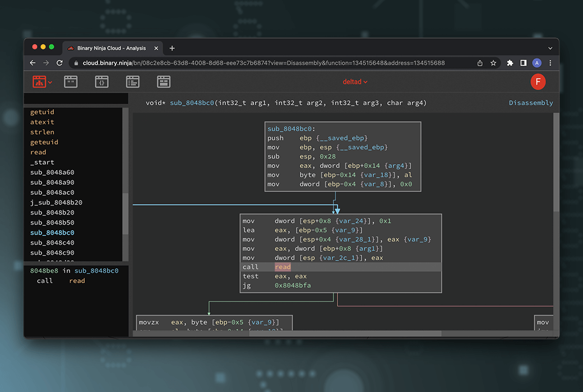Open the curly braces types view icon
This screenshot has width=583, height=392.
click(x=101, y=82)
